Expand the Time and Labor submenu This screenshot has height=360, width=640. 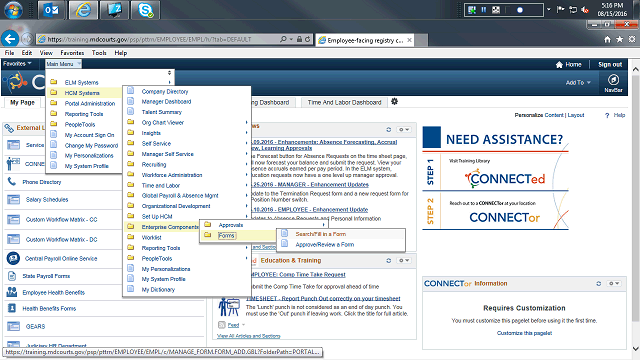click(247, 185)
